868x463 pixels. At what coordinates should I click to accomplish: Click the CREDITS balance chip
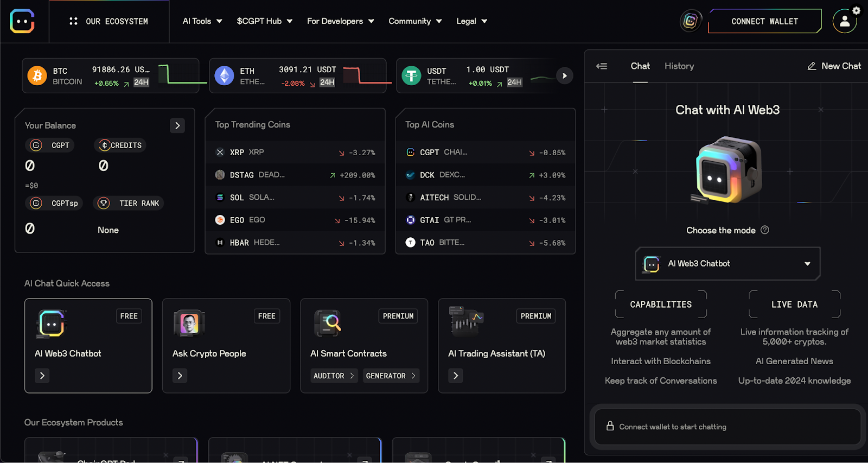pos(120,145)
